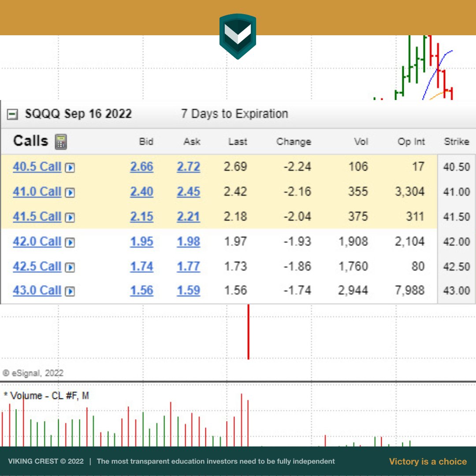Select bid price 1.95 for 42.0 Call
Image resolution: width=476 pixels, height=476 pixels.
[142, 242]
